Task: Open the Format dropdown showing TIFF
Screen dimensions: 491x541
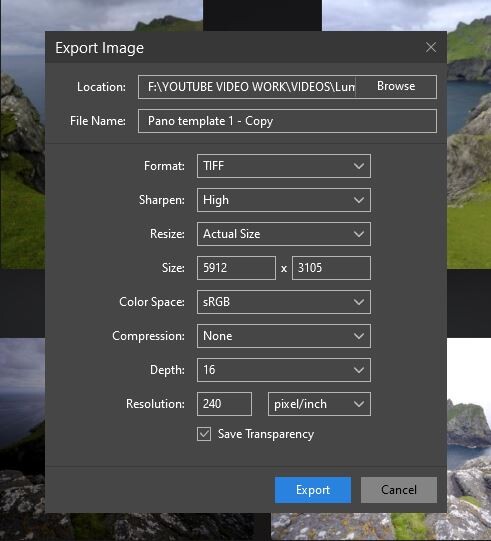Action: tap(284, 166)
